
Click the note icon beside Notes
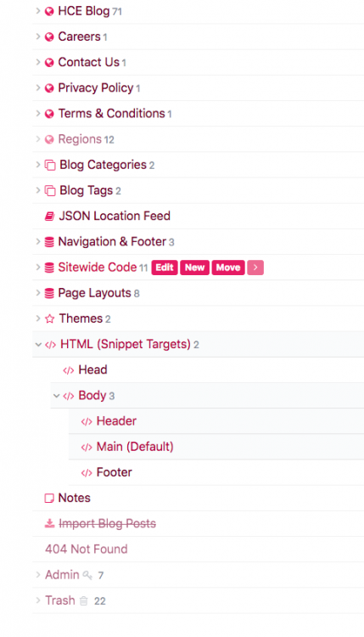click(x=49, y=498)
